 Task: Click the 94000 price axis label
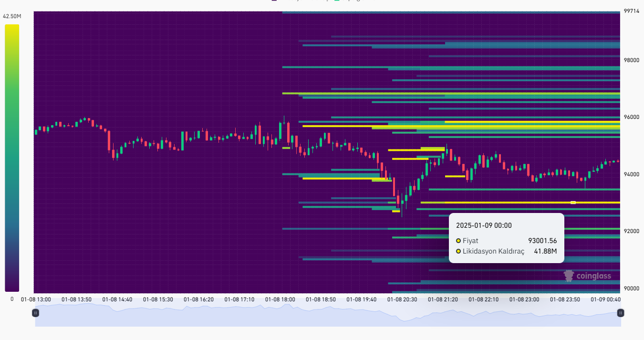click(x=632, y=174)
